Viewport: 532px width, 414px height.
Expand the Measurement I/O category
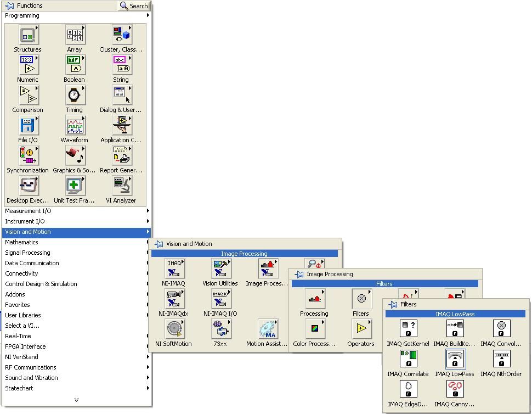(76, 211)
